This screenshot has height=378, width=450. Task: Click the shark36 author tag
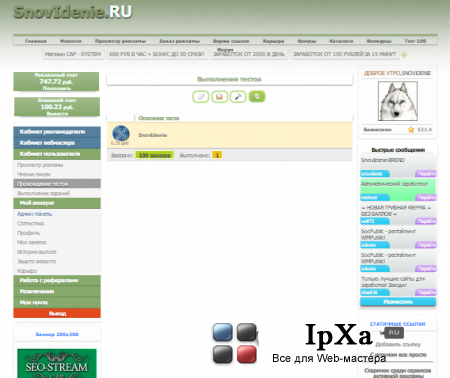tap(375, 292)
